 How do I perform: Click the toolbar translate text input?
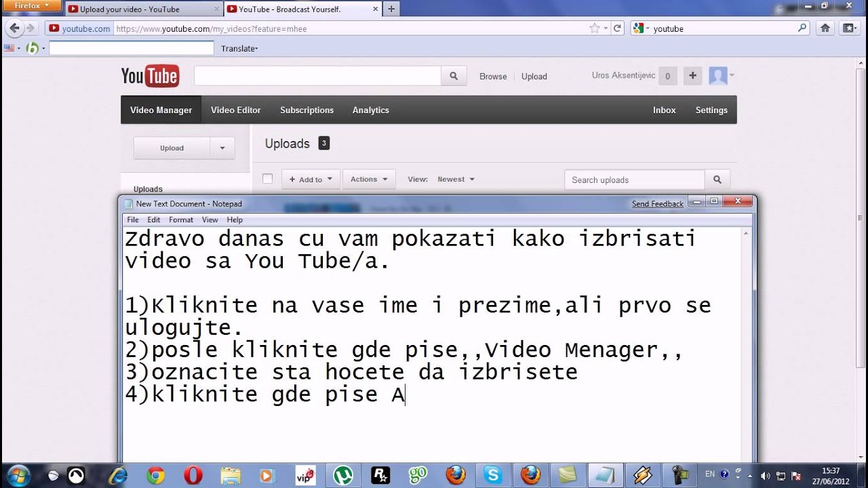pos(132,48)
